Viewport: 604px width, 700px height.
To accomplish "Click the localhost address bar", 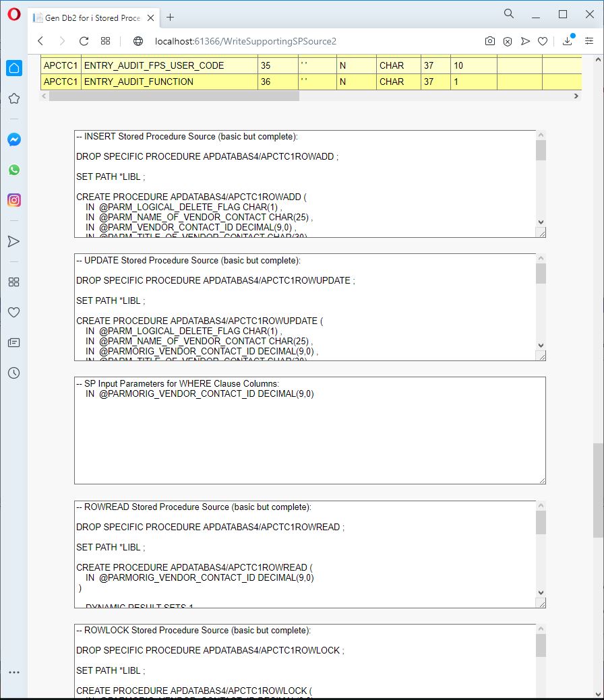I will [245, 41].
